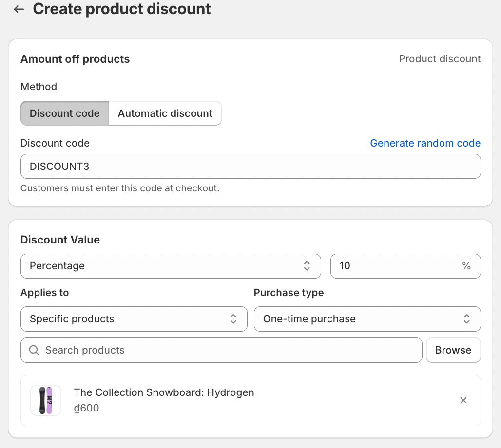
Task: Click the product name The Collection Snowboard: Hydrogen
Action: tap(164, 392)
